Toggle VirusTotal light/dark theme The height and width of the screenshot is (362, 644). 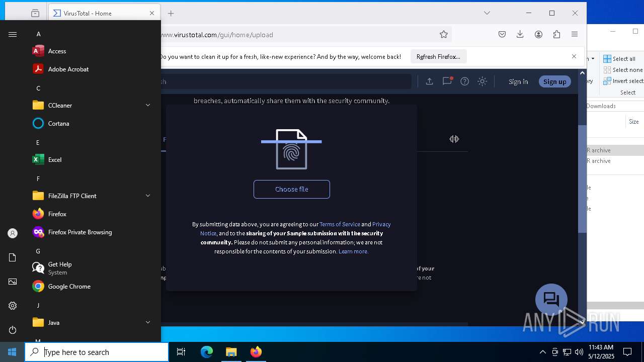(x=482, y=81)
